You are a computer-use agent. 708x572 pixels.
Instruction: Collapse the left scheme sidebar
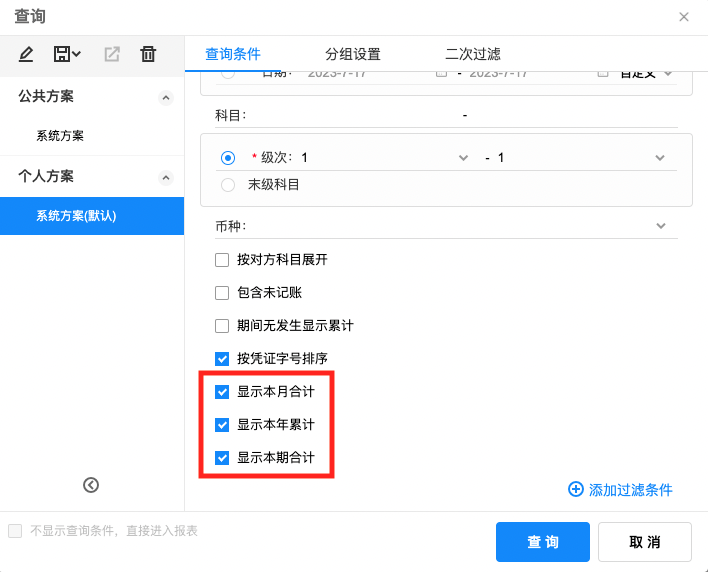91,485
